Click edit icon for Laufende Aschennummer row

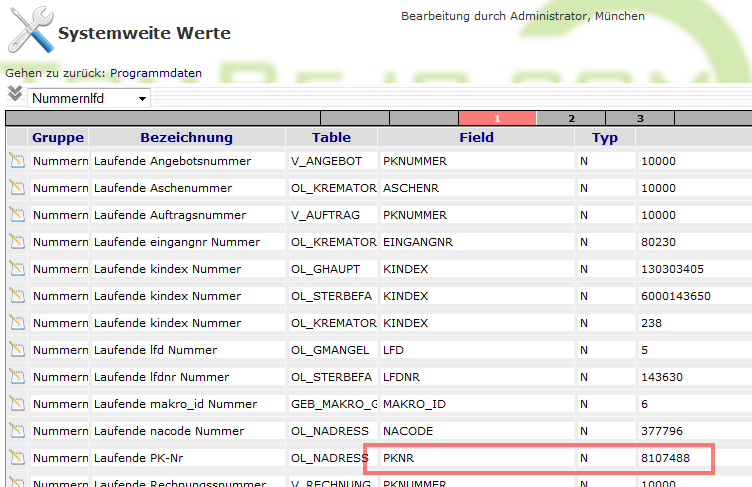coord(17,188)
